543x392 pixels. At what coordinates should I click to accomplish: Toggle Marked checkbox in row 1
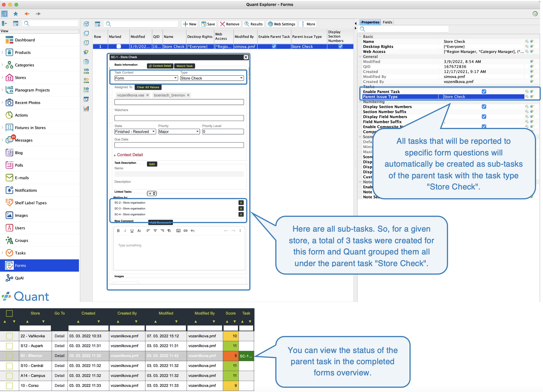click(x=119, y=46)
